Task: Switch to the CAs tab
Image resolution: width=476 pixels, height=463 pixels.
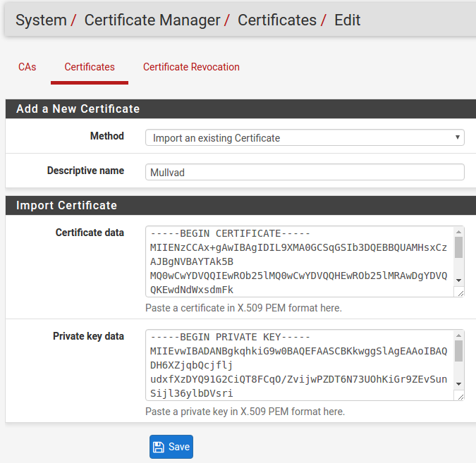Action: pyautogui.click(x=27, y=67)
